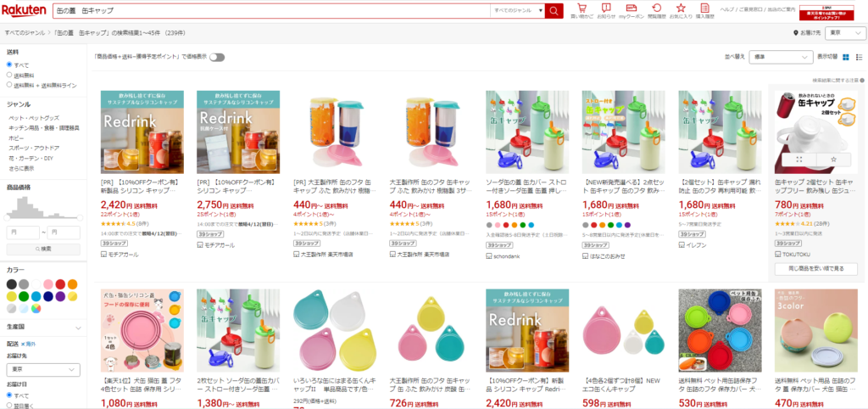Filter by 花・ガーデン・DIY genre

(x=31, y=159)
